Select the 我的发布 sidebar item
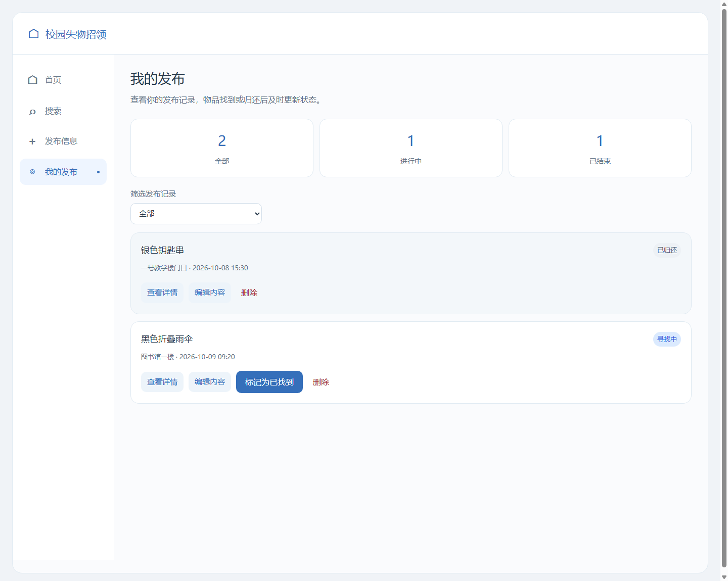This screenshot has width=728, height=581. point(63,172)
